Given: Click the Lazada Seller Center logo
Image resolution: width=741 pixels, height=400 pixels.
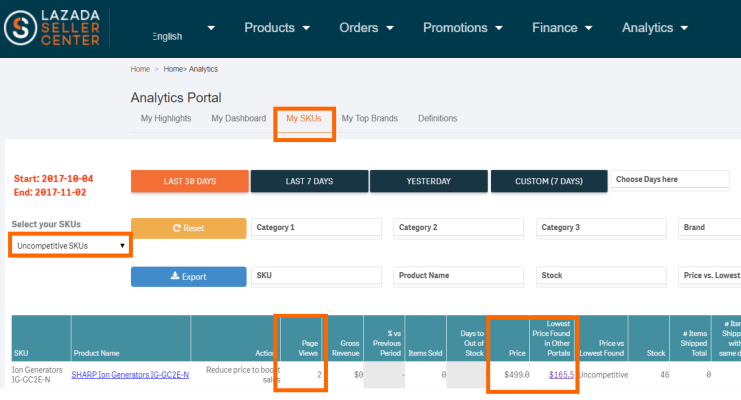Looking at the screenshot, I should pyautogui.click(x=52, y=27).
